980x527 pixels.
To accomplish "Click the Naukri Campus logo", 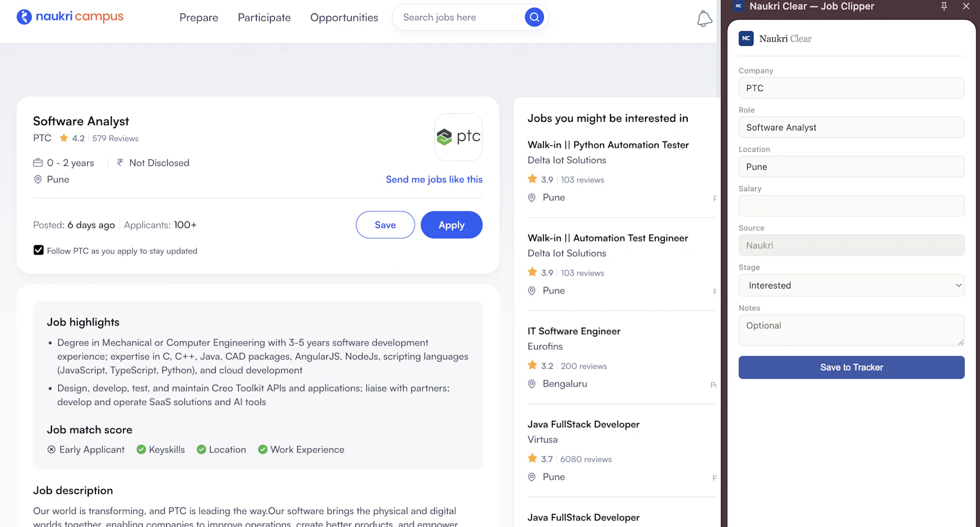I will [x=70, y=17].
